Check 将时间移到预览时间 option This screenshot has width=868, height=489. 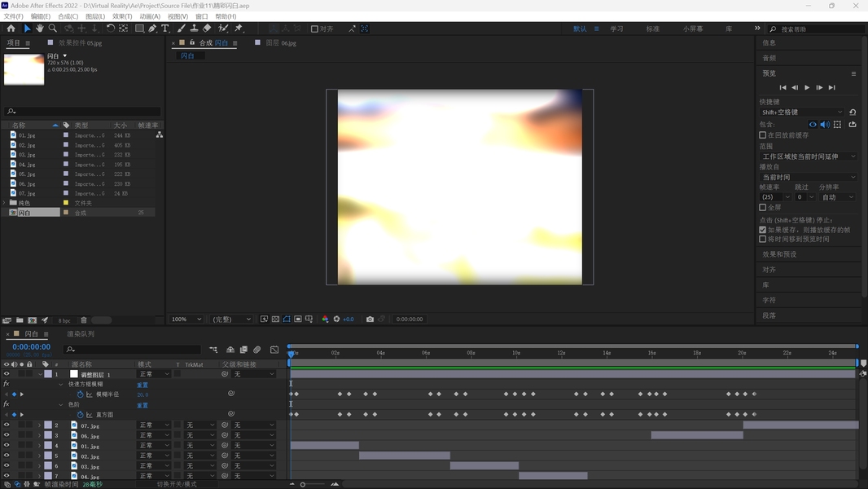(762, 239)
